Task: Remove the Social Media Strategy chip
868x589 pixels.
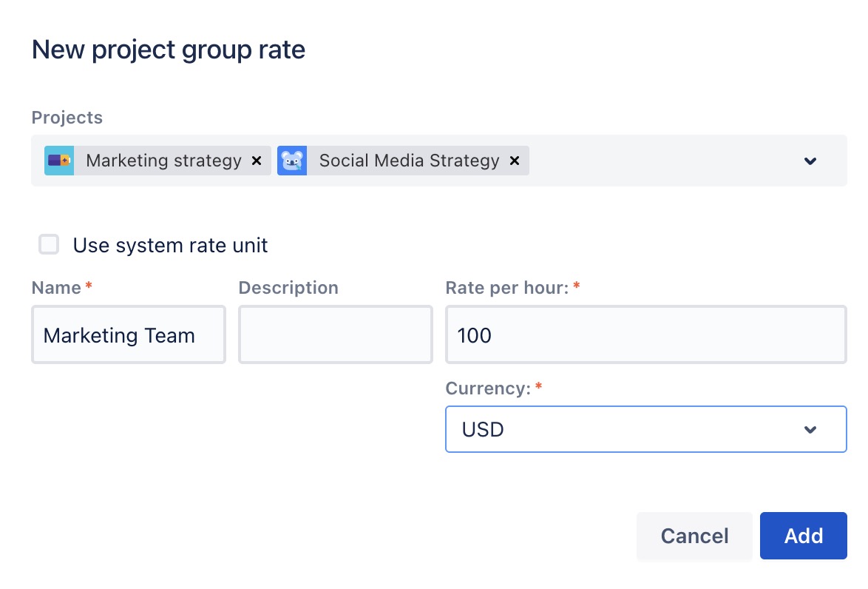Action: click(x=515, y=161)
